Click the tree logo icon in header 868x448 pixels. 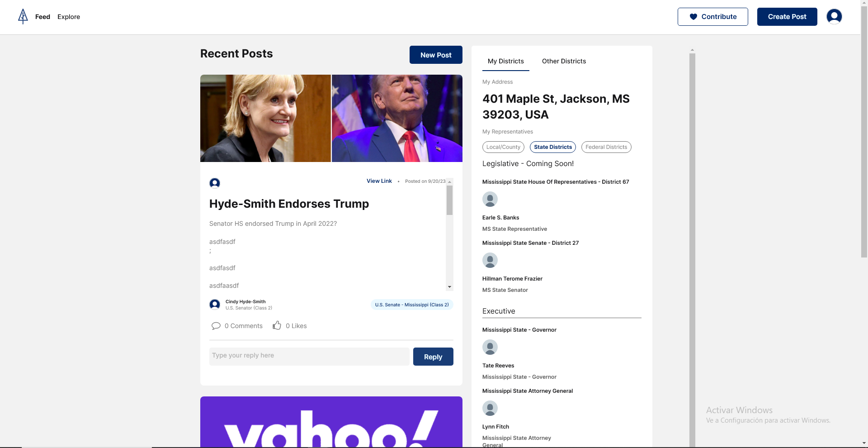click(23, 17)
